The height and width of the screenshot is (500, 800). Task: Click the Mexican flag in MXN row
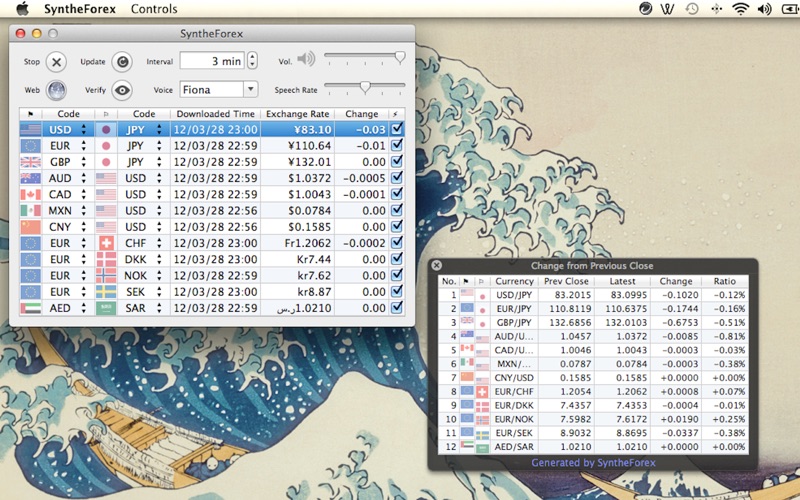pos(31,211)
